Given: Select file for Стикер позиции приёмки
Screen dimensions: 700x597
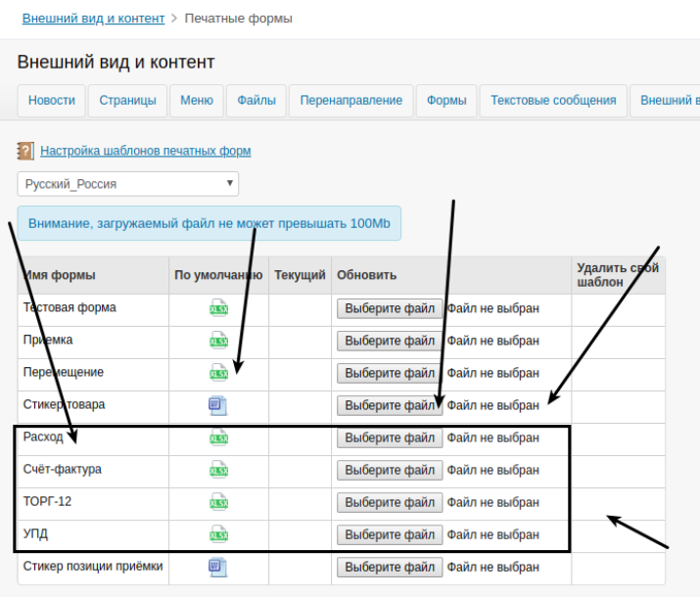Looking at the screenshot, I should 390,567.
